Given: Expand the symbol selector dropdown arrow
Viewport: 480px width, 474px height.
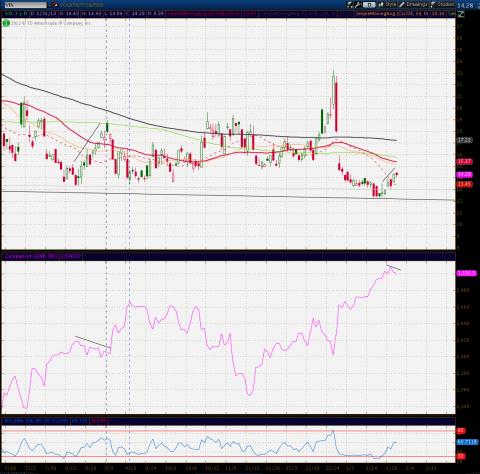Looking at the screenshot, I should coord(50,5).
